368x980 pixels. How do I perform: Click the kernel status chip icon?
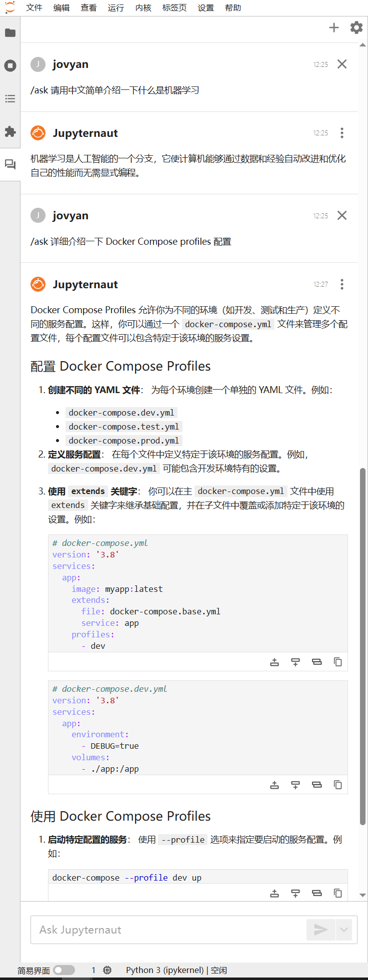(107, 970)
